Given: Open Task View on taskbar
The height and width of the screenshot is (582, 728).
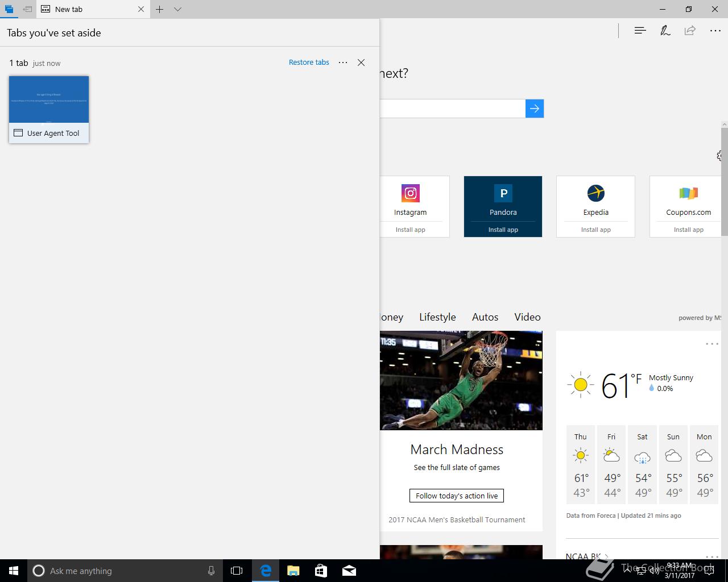Looking at the screenshot, I should tap(237, 571).
